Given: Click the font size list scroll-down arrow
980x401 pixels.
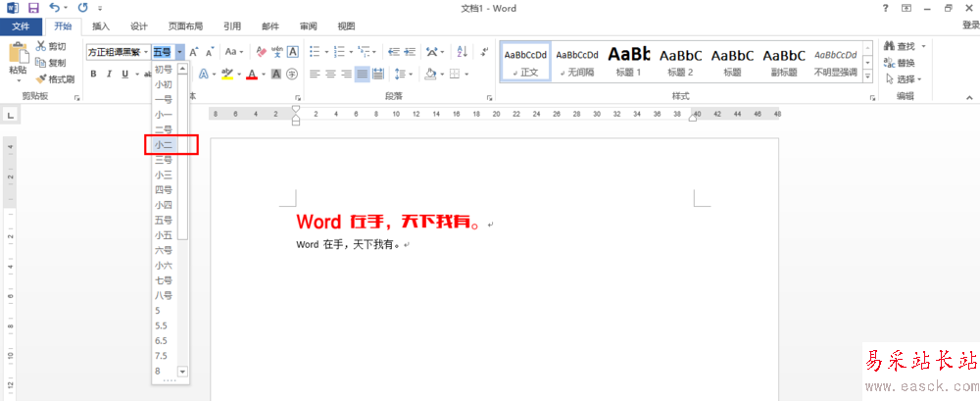Looking at the screenshot, I should tap(182, 371).
